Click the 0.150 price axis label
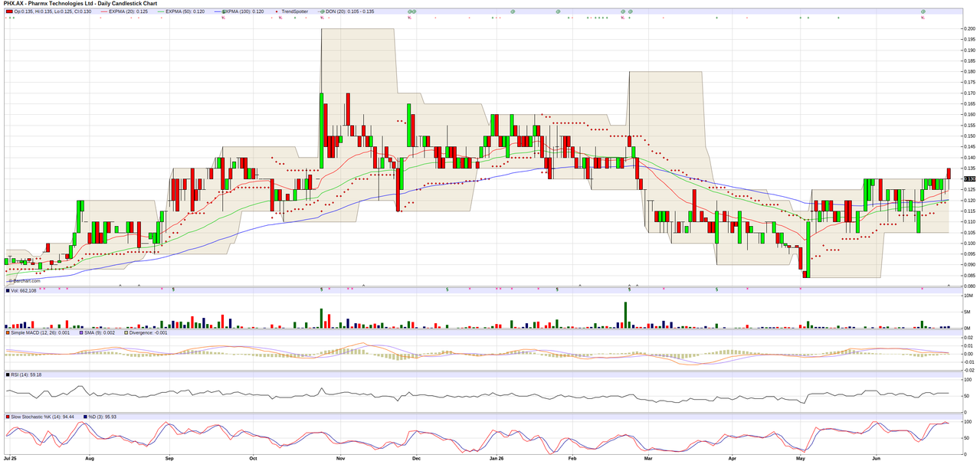The height and width of the screenshot is (471, 980). click(x=969, y=136)
